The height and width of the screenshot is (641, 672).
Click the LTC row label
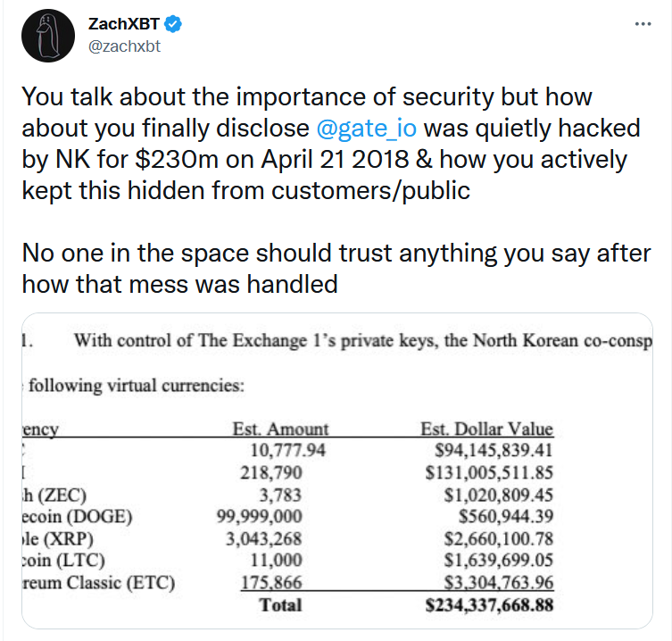[x=63, y=561]
